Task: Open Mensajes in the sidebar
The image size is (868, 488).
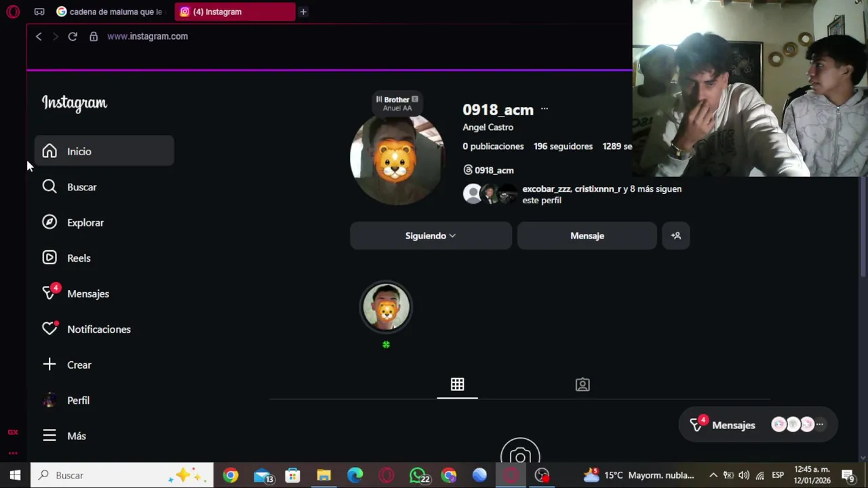Action: click(104, 293)
